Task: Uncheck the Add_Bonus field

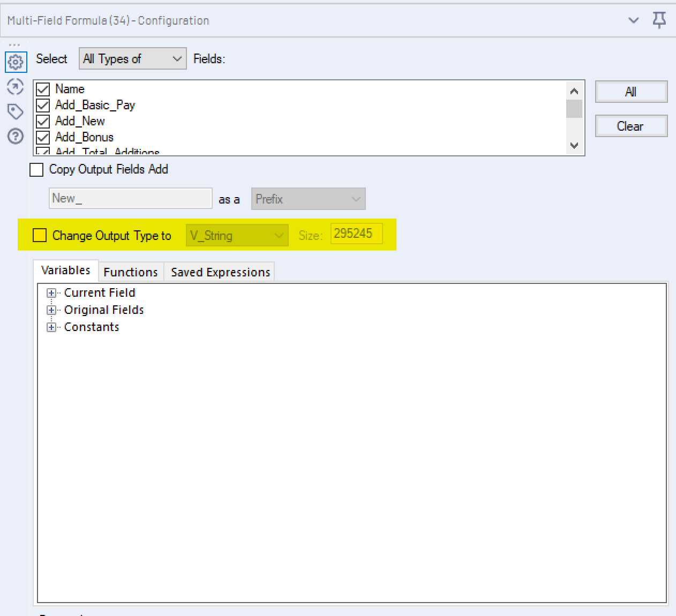Action: tap(43, 137)
